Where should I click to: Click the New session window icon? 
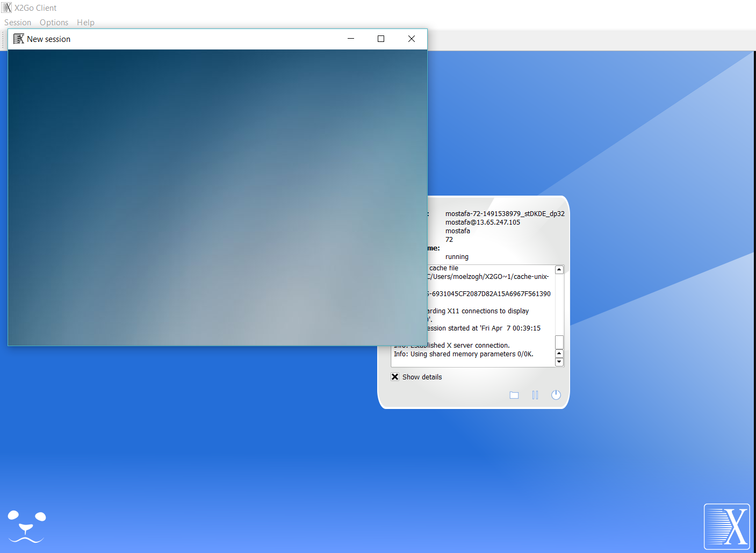(x=18, y=38)
